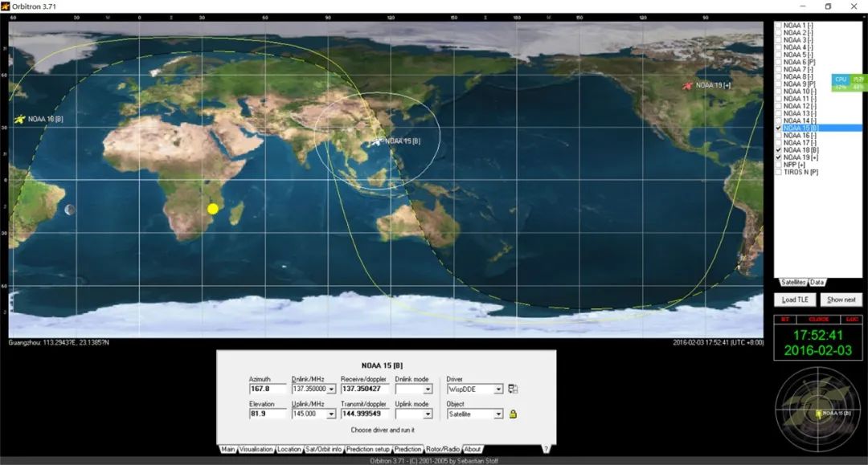Click the Elevation value field
868x465 pixels.
[268, 414]
